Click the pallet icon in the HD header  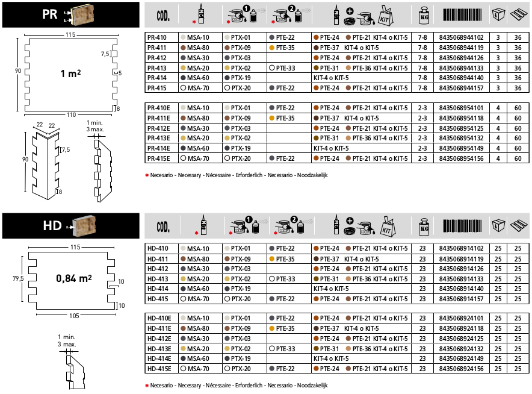pyautogui.click(x=519, y=226)
